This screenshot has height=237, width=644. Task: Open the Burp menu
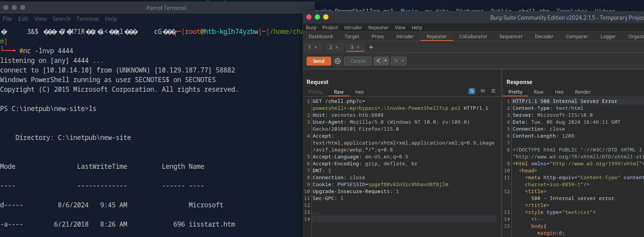311,27
